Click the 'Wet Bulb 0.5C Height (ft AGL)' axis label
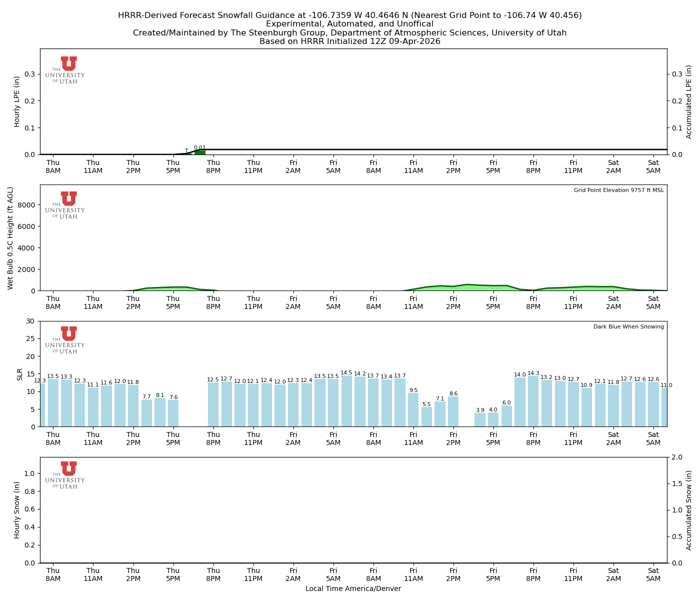Image resolution: width=700 pixels, height=600 pixels. 10,238
